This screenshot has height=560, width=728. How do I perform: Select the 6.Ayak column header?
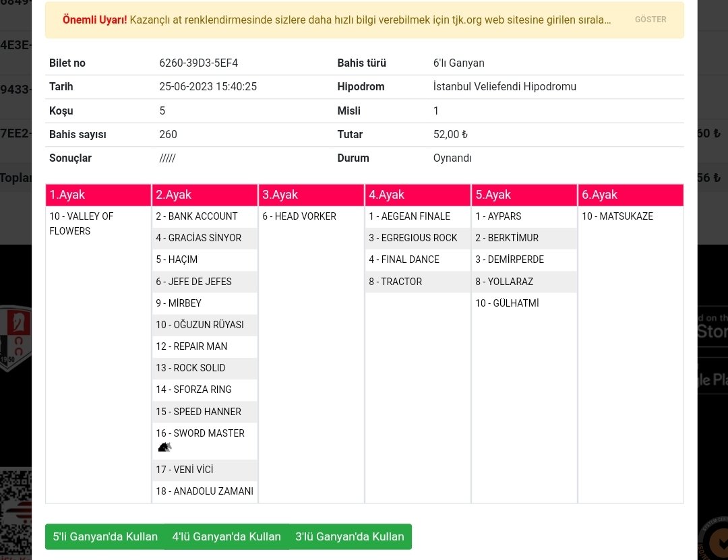point(631,195)
